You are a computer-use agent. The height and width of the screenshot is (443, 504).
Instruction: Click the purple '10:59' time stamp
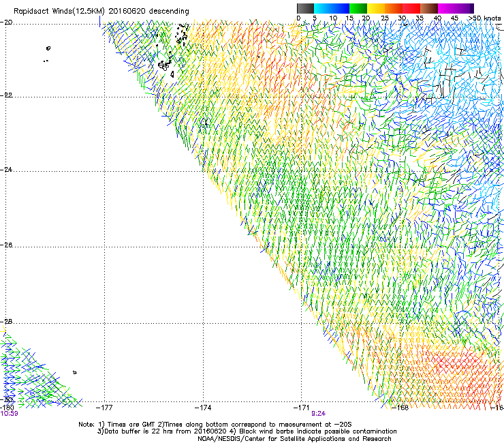click(9, 414)
